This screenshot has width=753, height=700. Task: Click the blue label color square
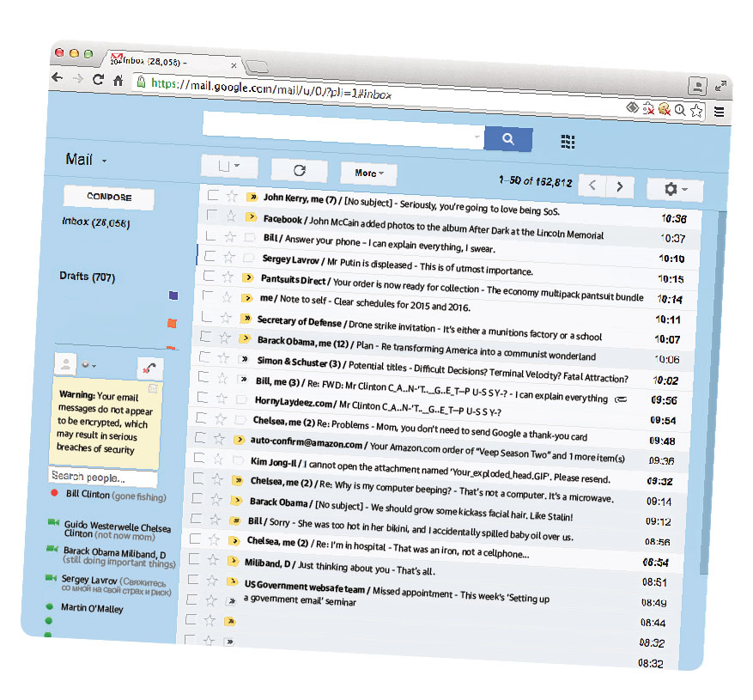pos(173,295)
